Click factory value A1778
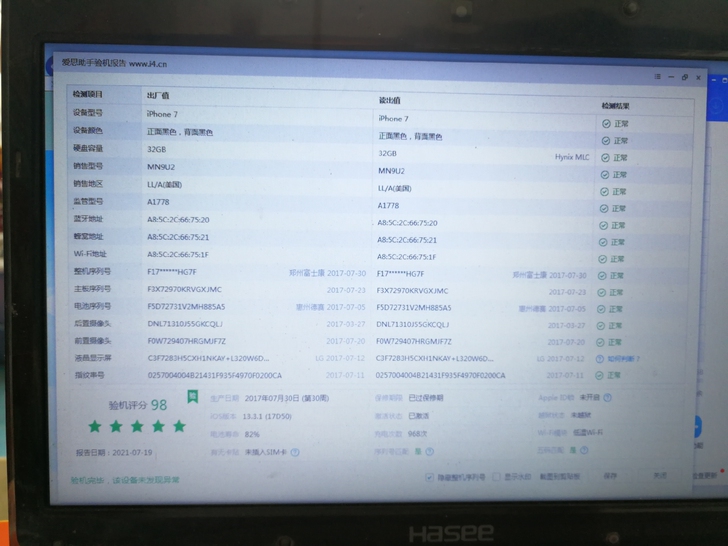728x546 pixels. [158, 202]
